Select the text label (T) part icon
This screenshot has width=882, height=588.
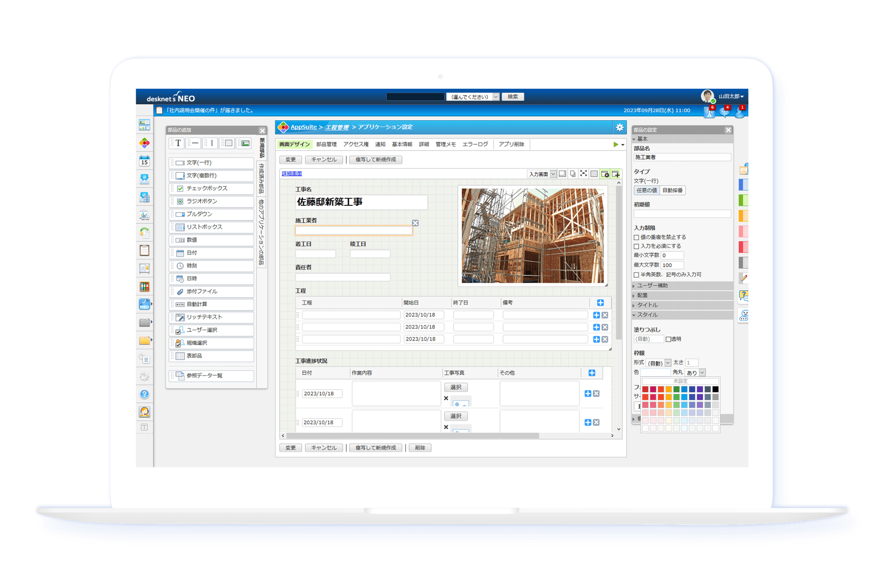(178, 143)
